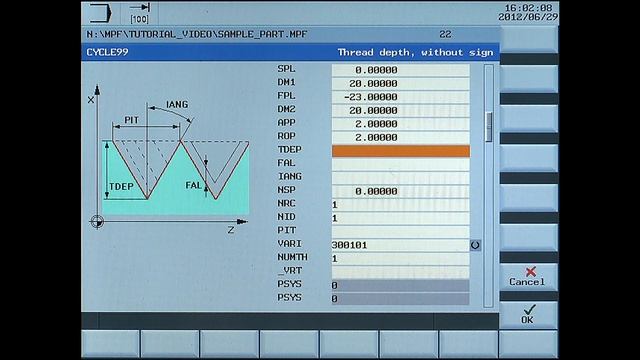This screenshot has width=640, height=360.
Task: Click the OK softkey to confirm
Action: pos(528,315)
